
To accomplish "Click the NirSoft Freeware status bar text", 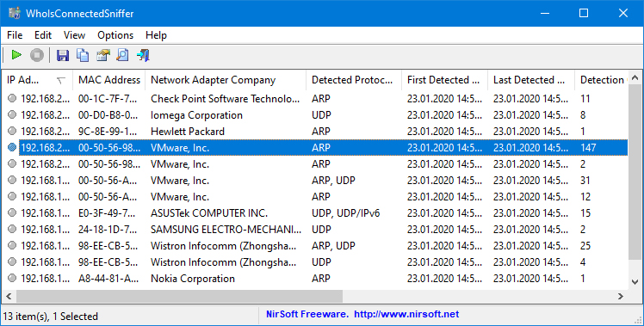I will pyautogui.click(x=307, y=315).
